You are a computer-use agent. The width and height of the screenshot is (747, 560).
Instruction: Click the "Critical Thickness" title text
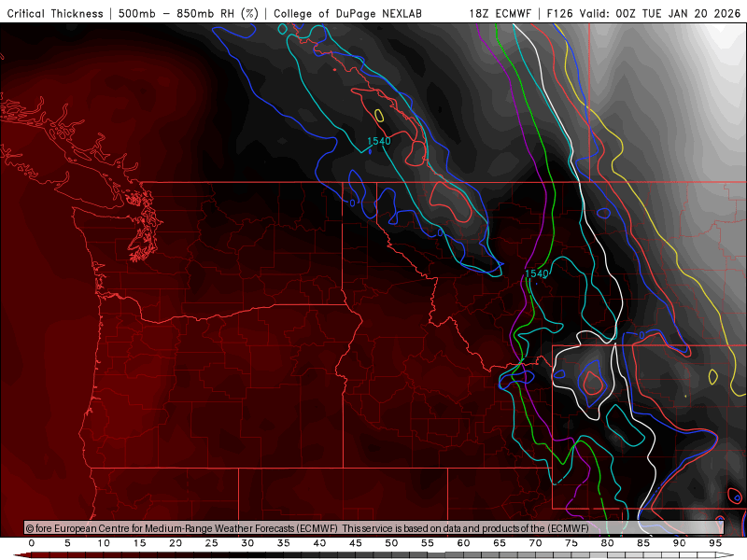coord(55,13)
